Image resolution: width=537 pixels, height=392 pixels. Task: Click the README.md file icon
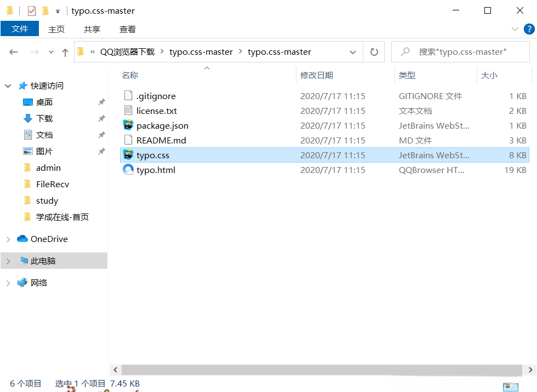coord(128,140)
